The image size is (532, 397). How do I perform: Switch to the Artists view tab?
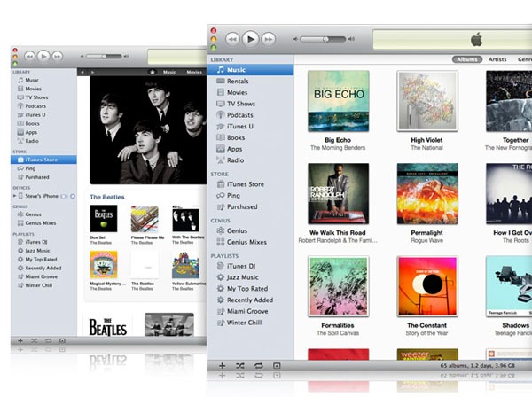[x=497, y=59]
